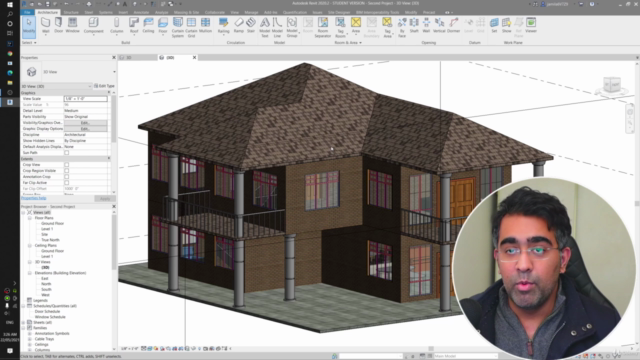This screenshot has width=640, height=360.
Task: Open the File tab
Action: click(x=27, y=12)
